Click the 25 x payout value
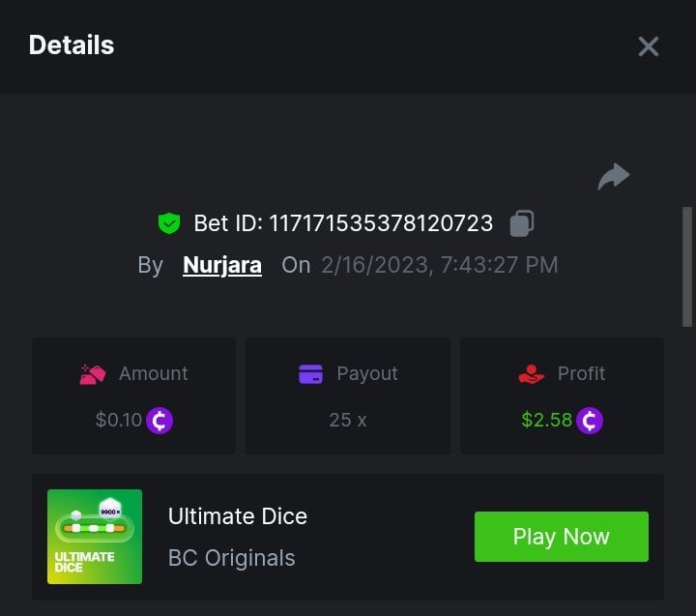 [x=348, y=421]
